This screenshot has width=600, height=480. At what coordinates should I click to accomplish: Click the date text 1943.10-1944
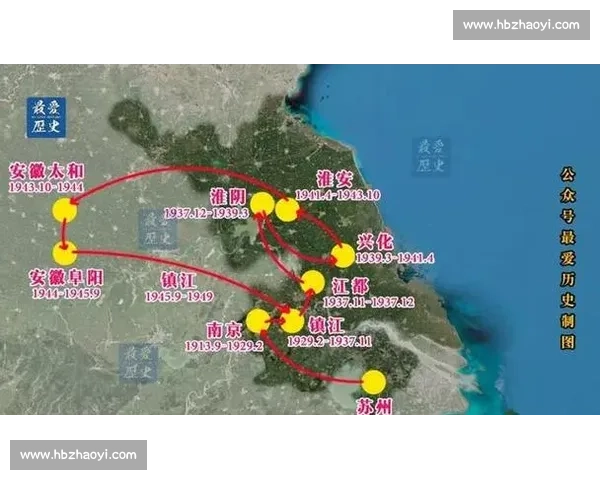click(46, 187)
